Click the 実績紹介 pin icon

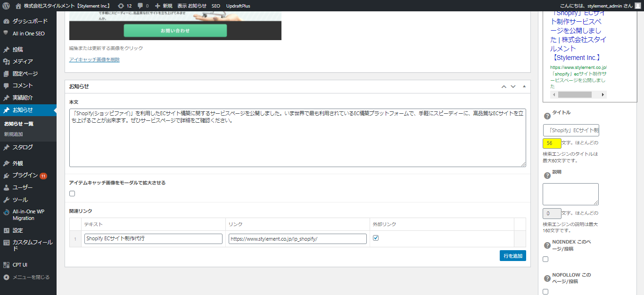click(x=6, y=98)
